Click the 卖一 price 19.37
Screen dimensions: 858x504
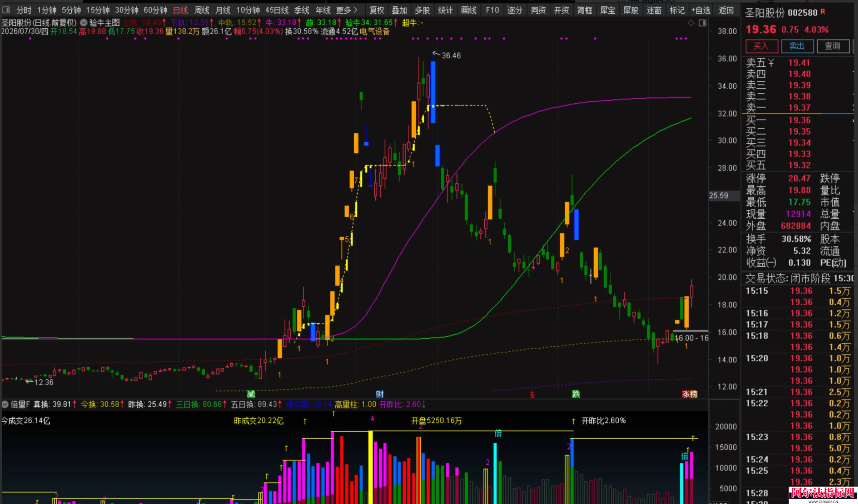coord(799,107)
